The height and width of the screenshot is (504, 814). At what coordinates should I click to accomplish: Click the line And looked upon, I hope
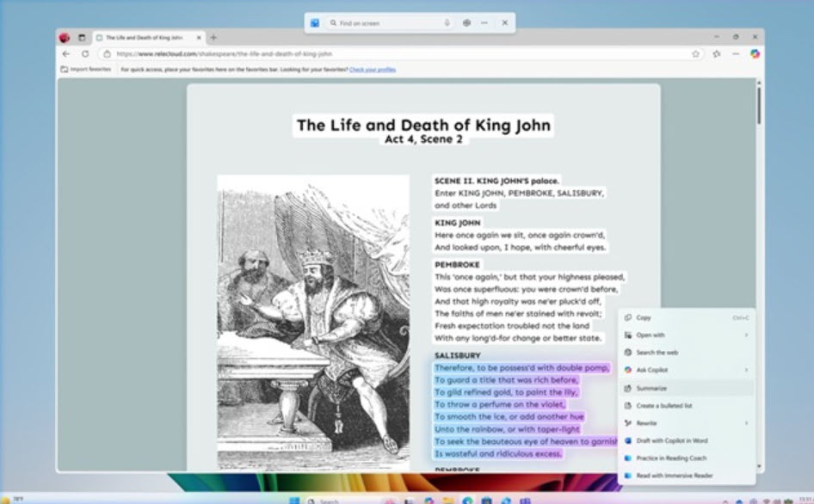point(521,248)
